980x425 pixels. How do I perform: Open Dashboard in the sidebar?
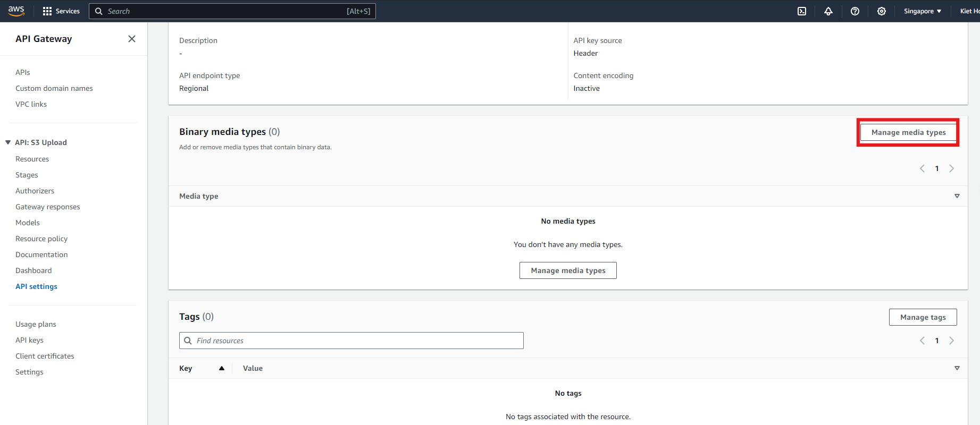coord(33,270)
